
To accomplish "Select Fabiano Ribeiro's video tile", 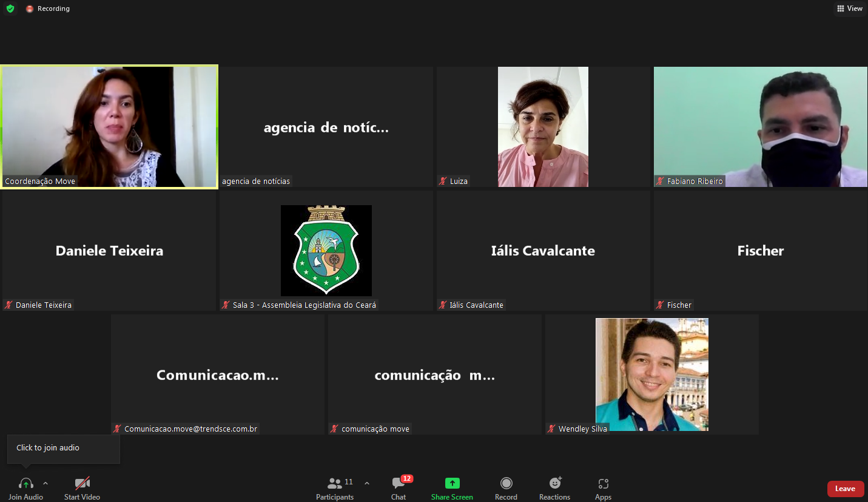I will 760,126.
